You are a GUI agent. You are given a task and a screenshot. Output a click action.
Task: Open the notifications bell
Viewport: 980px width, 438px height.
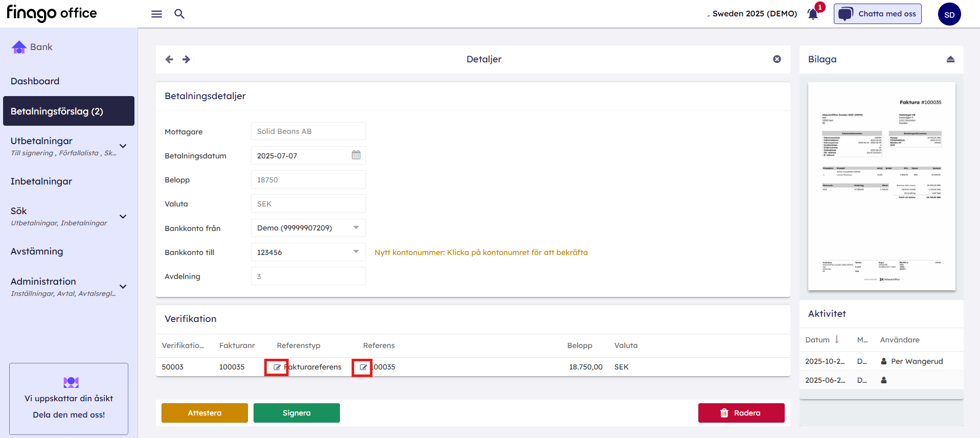point(813,14)
